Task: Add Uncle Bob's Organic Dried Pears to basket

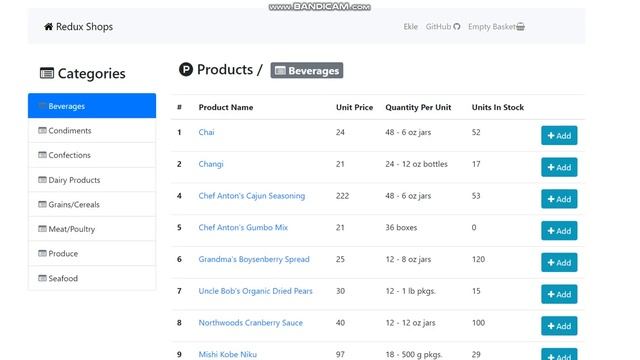Action: click(x=559, y=294)
